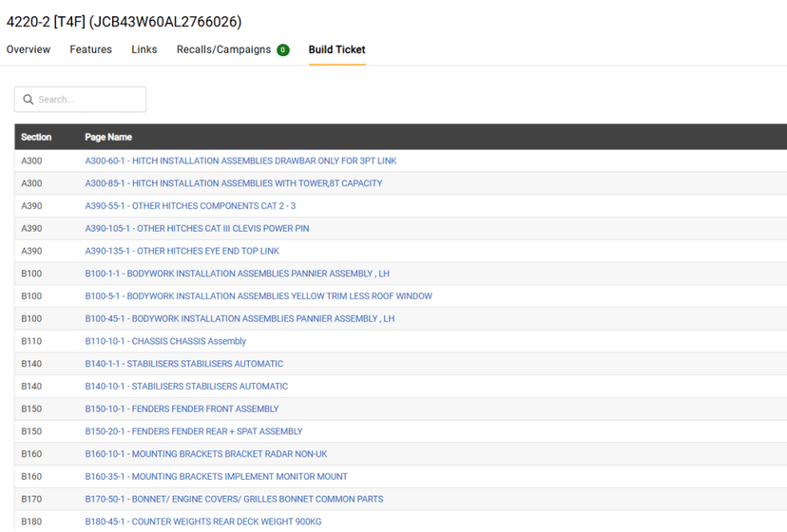The height and width of the screenshot is (532, 787).
Task: Open B100-5-1 Yellow Trim Less Roof Window
Action: click(x=259, y=296)
